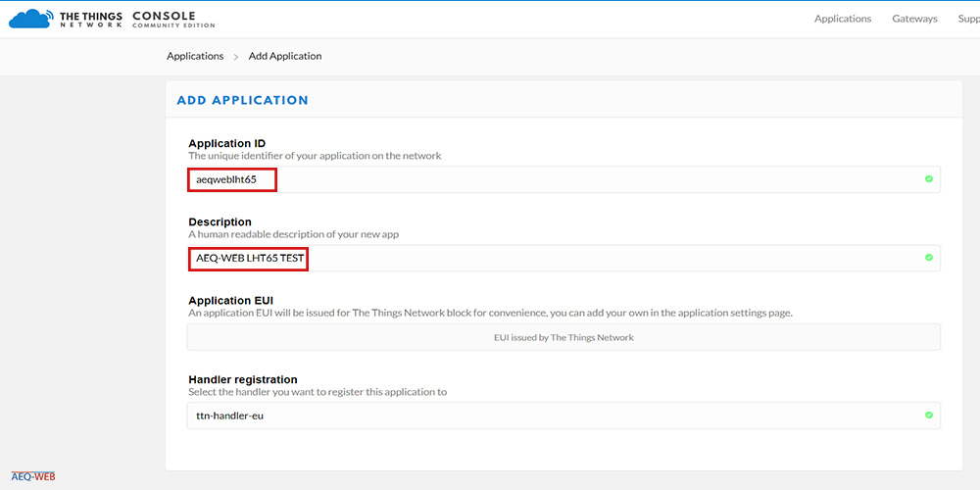Click 'A human readable description' help text
Viewport: 980px width, 490px height.
pos(294,235)
